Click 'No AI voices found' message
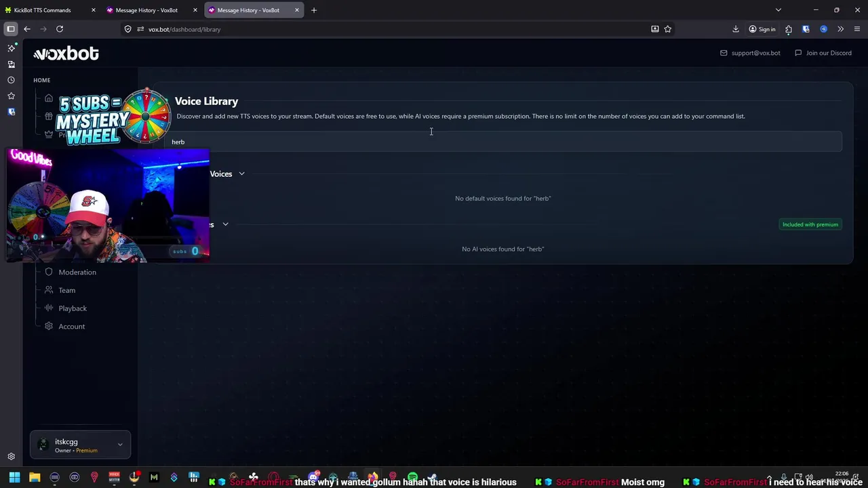 point(502,249)
